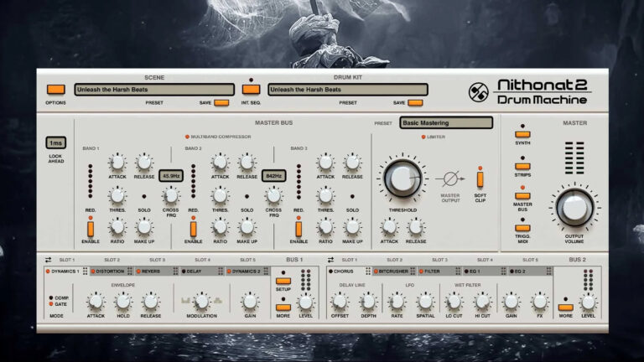
Task: Select the Distortion slot tab
Action: (112, 271)
